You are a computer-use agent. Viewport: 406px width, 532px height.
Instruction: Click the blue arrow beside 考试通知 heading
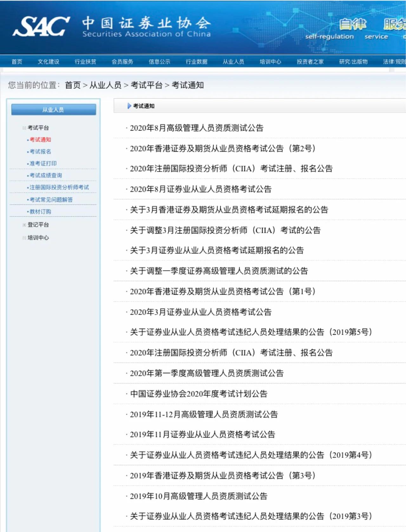pyautogui.click(x=129, y=106)
